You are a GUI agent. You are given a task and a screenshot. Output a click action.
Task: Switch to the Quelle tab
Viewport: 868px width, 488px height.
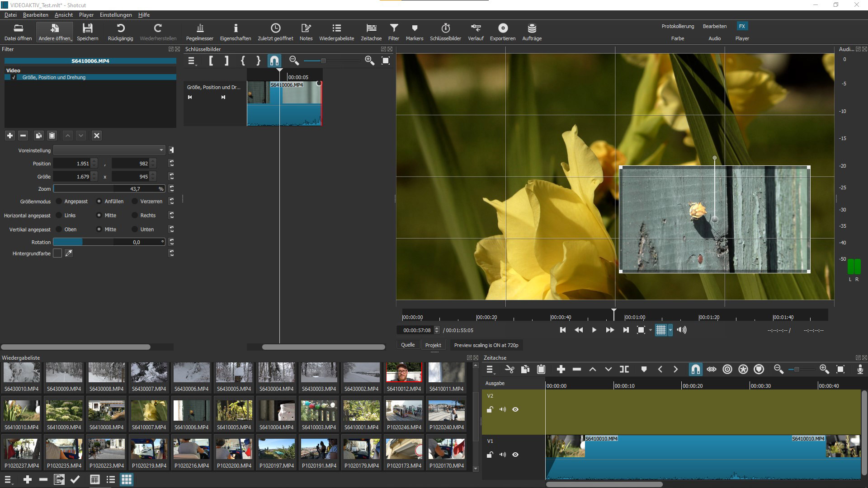coord(408,345)
